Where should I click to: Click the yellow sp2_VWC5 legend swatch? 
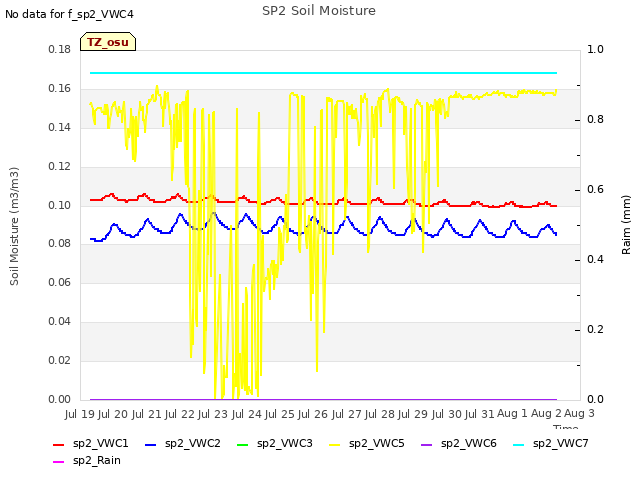[335, 444]
